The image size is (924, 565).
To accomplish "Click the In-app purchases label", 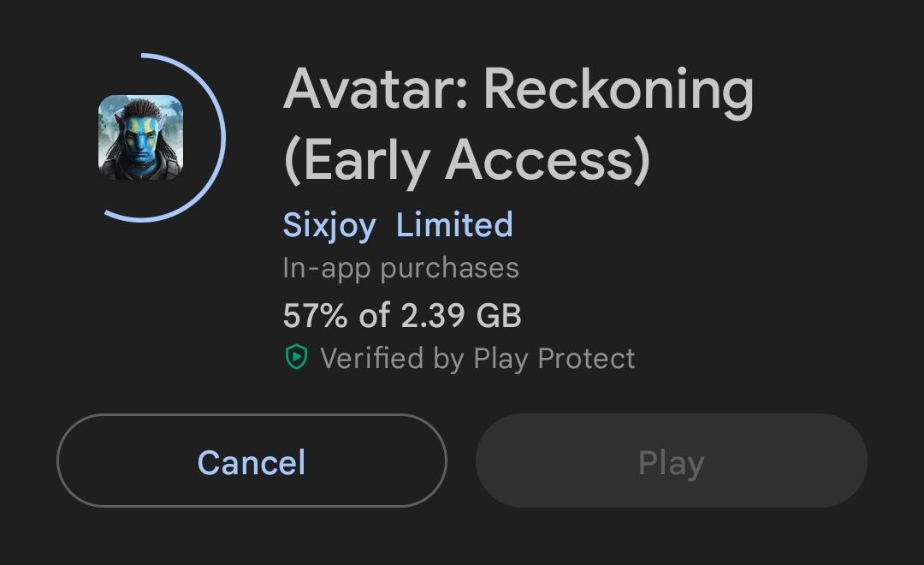I will [400, 268].
